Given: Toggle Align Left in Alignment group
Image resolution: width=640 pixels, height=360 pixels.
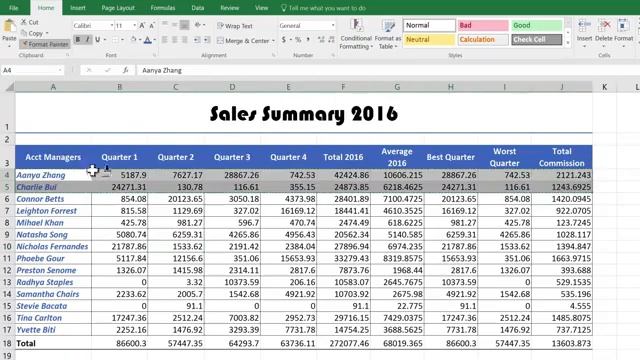Looking at the screenshot, I should [x=164, y=40].
